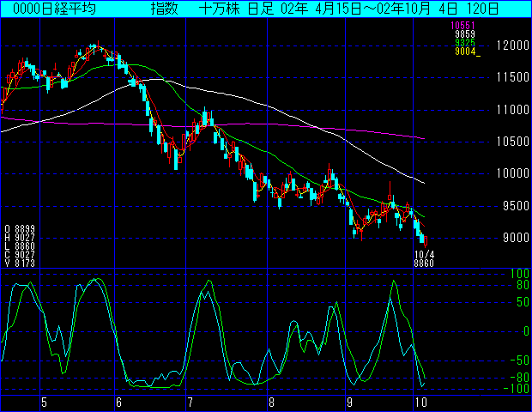Click the last red candlestick at 10/4

[426, 241]
